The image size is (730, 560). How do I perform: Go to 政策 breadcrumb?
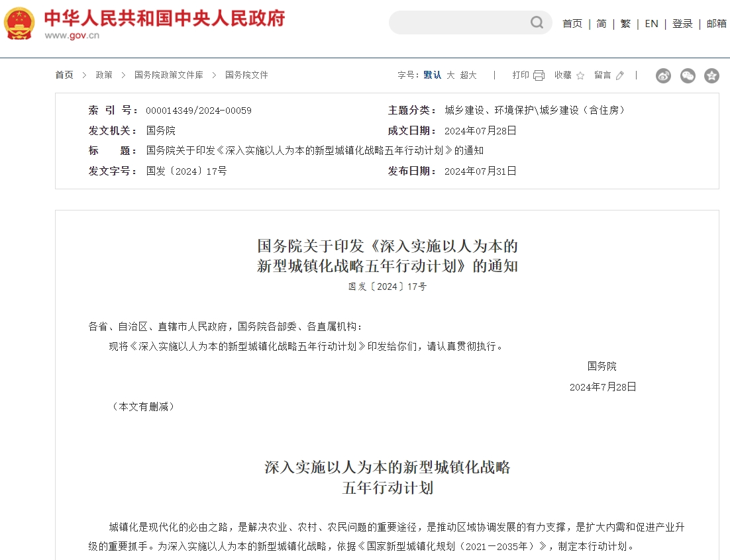(104, 75)
